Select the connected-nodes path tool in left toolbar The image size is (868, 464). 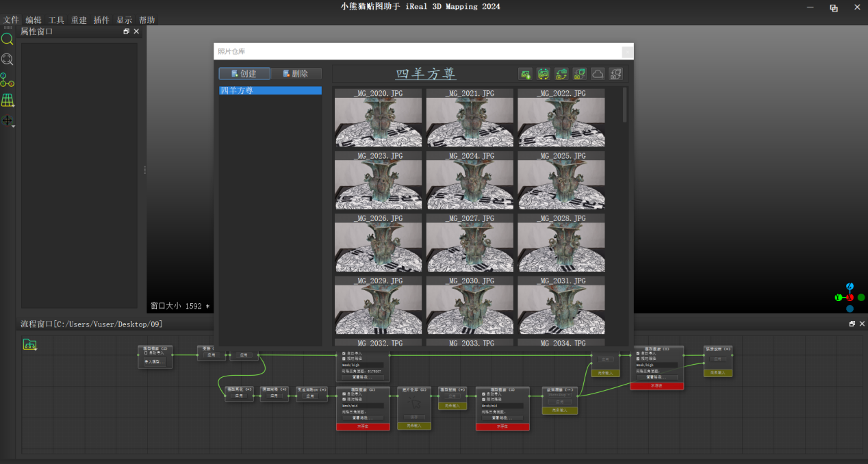coord(8,80)
